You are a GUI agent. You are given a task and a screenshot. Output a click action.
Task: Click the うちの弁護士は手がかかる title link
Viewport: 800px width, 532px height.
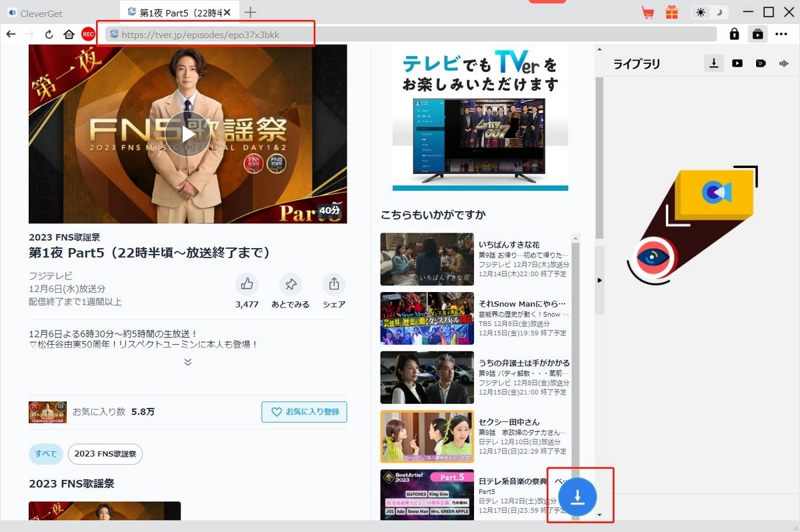pyautogui.click(x=524, y=363)
